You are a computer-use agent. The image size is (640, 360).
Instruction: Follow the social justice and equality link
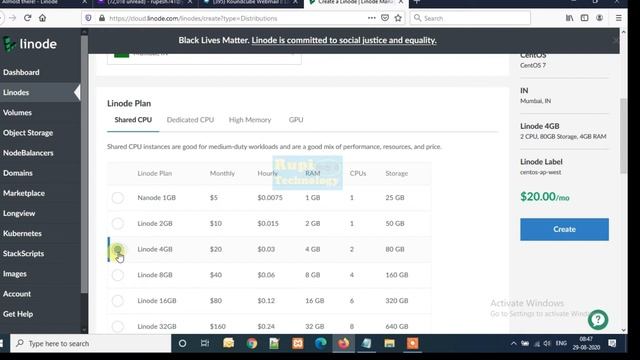344,40
